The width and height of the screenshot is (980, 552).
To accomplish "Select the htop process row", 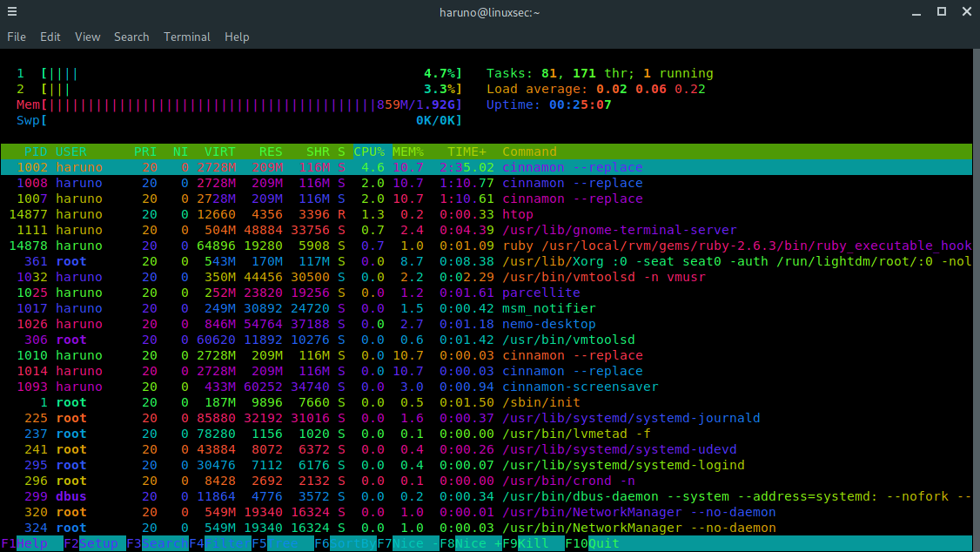I will [261, 213].
